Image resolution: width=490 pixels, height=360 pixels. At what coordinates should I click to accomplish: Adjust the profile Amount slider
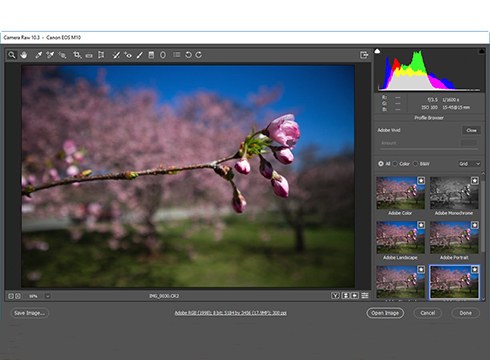click(x=429, y=149)
